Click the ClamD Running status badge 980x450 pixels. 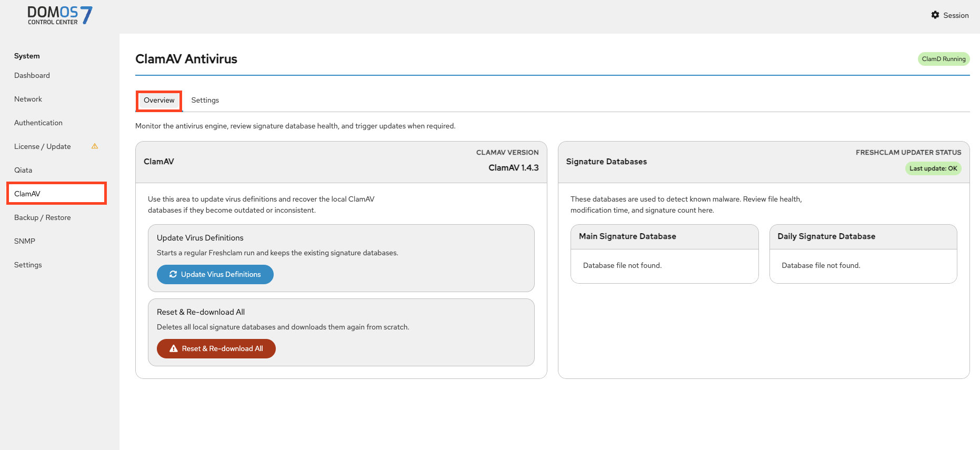click(x=944, y=59)
